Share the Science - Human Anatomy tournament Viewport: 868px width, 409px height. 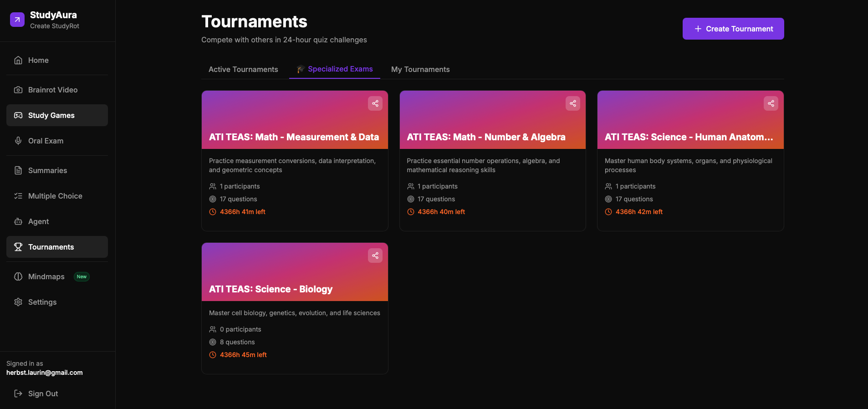pyautogui.click(x=771, y=103)
